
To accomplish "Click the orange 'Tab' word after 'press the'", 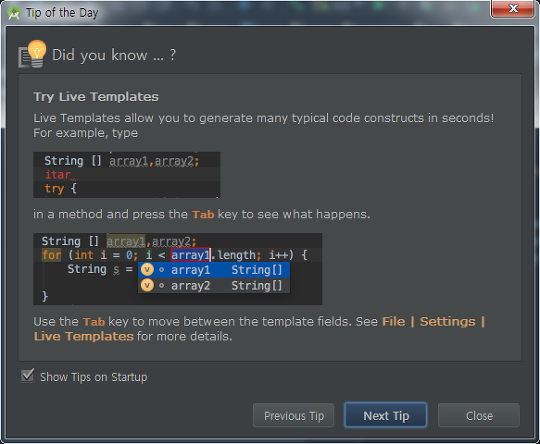I will click(x=203, y=215).
